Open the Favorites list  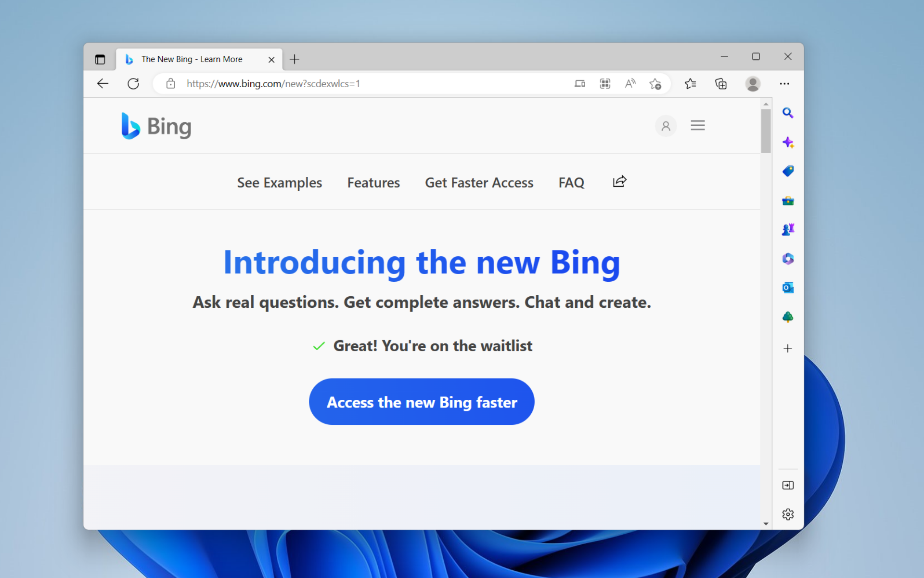point(690,84)
